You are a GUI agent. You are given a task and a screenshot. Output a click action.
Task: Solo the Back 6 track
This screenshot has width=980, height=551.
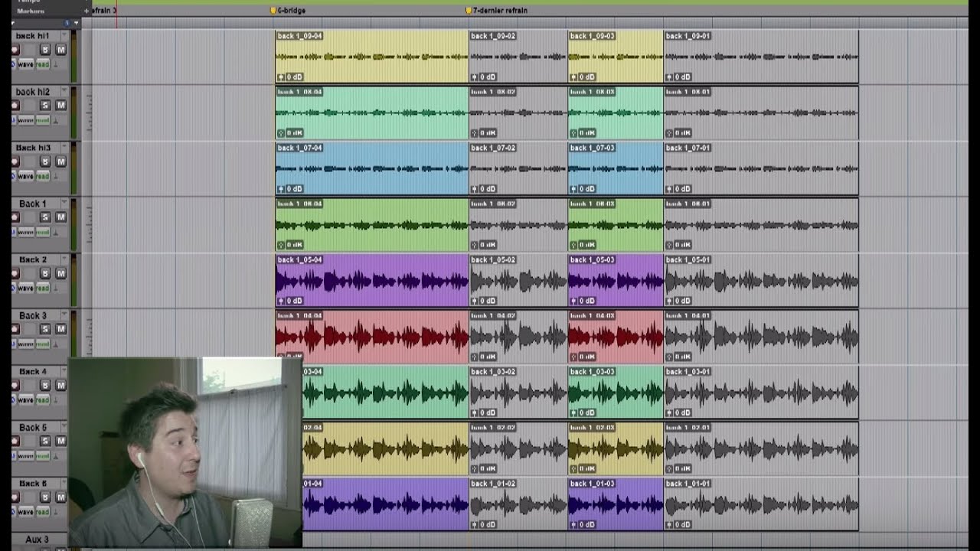45,497
